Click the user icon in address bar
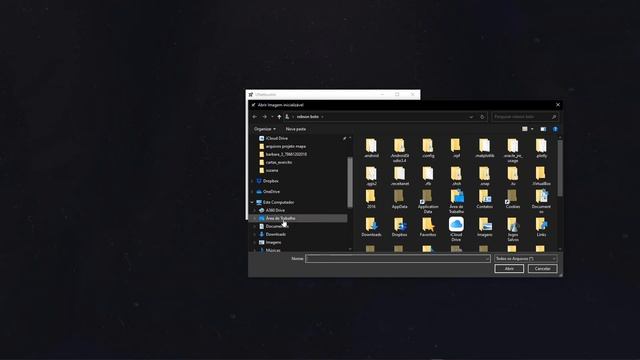The width and height of the screenshot is (640, 360). pos(287,117)
